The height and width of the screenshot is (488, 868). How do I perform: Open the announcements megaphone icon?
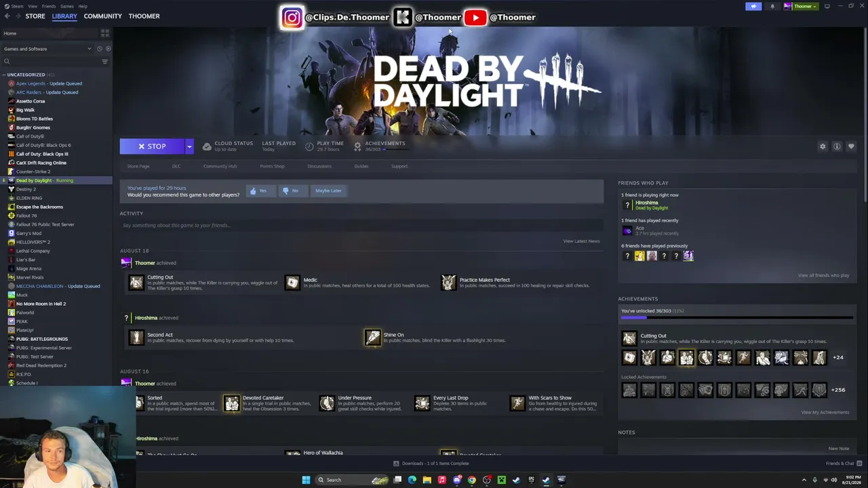tap(753, 6)
